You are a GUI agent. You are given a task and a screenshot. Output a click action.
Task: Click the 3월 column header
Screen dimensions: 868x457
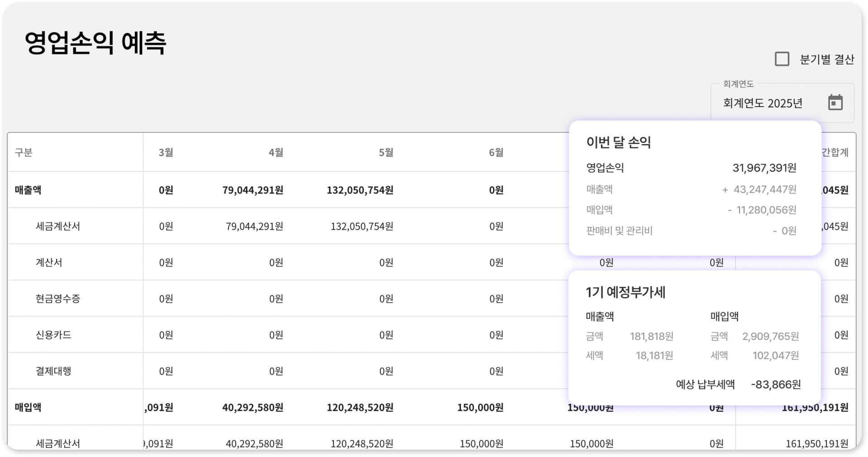click(166, 152)
